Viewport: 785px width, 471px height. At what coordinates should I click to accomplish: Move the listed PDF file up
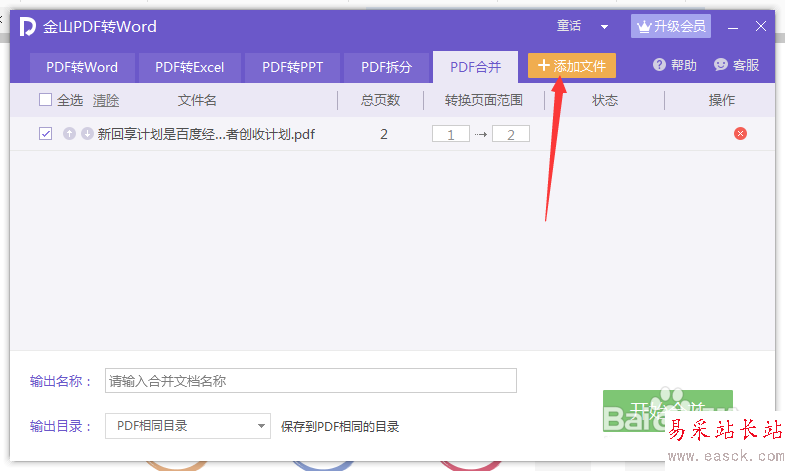pyautogui.click(x=69, y=134)
